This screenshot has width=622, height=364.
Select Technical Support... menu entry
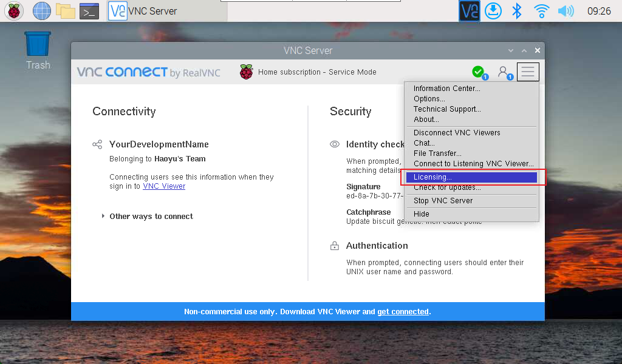pos(471,109)
